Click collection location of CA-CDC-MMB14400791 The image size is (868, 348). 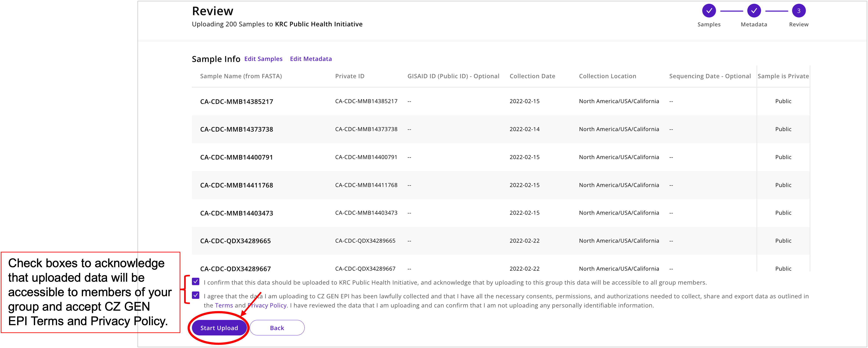click(619, 157)
